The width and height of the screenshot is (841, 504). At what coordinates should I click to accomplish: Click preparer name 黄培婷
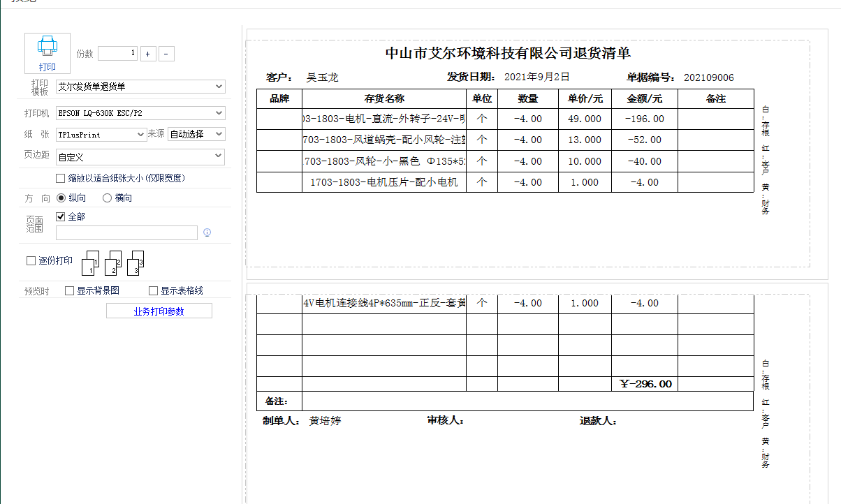pyautogui.click(x=326, y=421)
